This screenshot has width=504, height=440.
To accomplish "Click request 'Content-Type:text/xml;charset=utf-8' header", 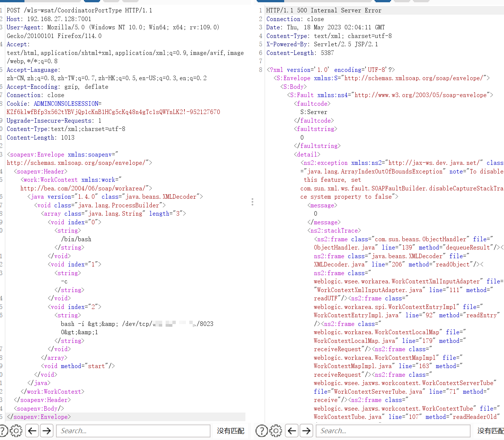I will 66,129.
